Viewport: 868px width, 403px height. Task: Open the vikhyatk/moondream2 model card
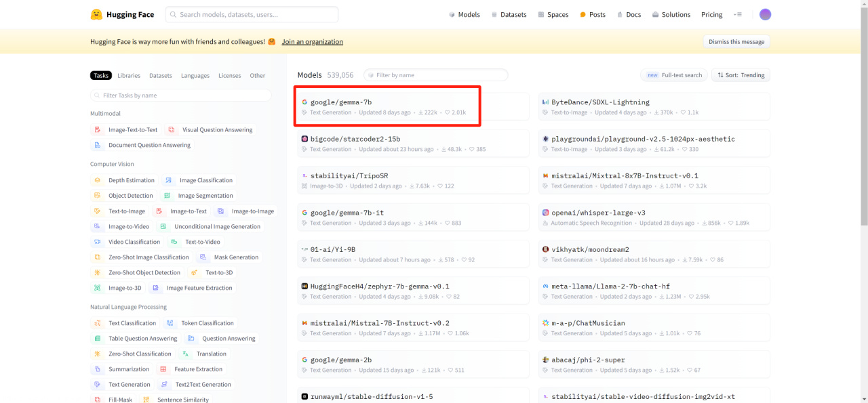click(x=654, y=254)
